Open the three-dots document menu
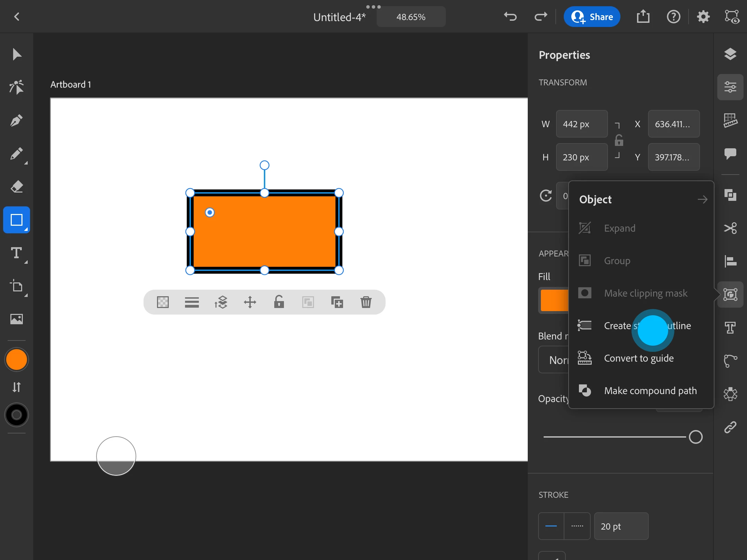Image resolution: width=747 pixels, height=560 pixels. 373,7
